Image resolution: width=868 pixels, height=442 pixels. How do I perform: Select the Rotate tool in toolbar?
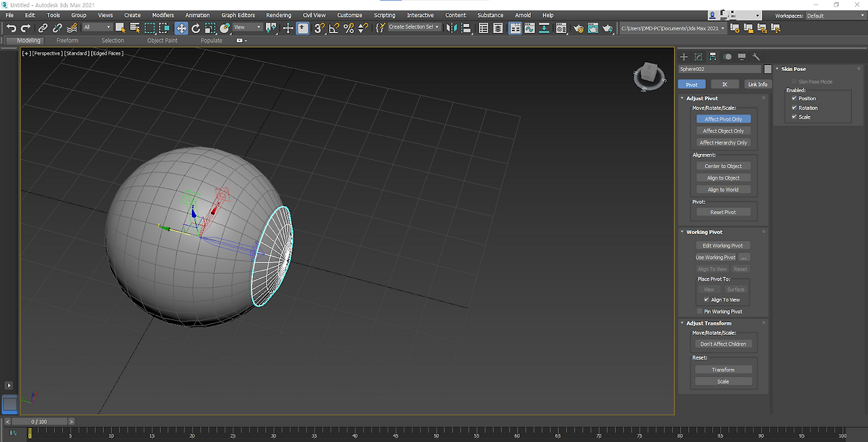tap(196, 28)
